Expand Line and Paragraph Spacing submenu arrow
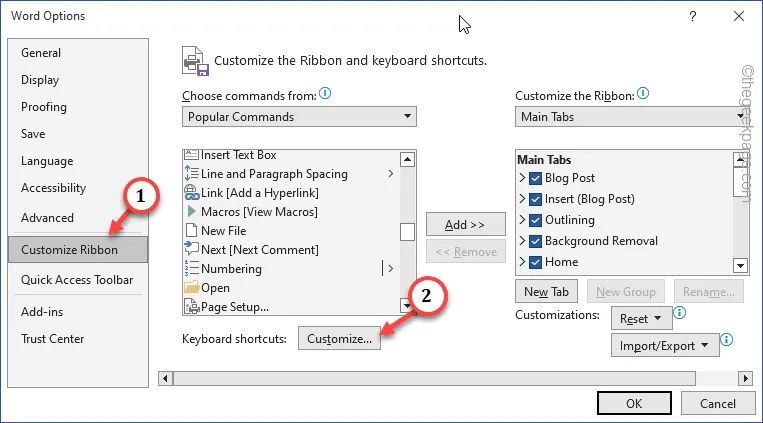 pyautogui.click(x=390, y=173)
